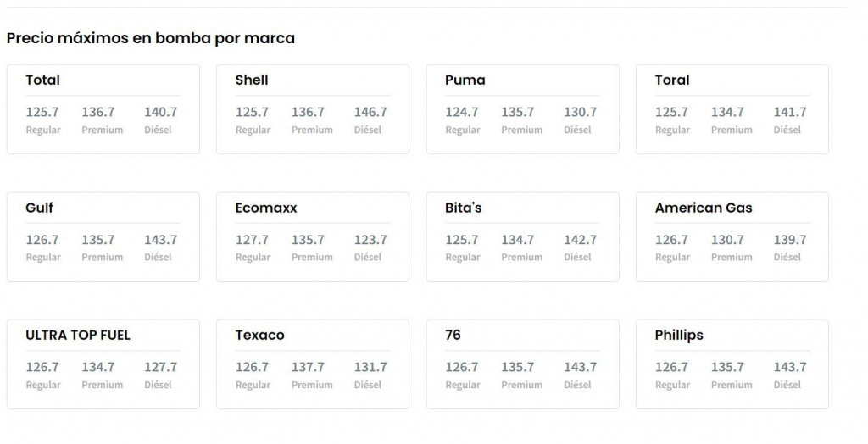Click the 'Precio máximos en bomba' heading
Image resolution: width=868 pixels, height=444 pixels.
pos(151,38)
